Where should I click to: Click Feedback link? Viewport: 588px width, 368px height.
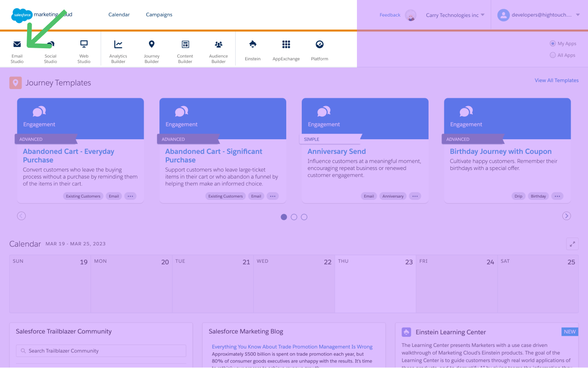point(390,15)
